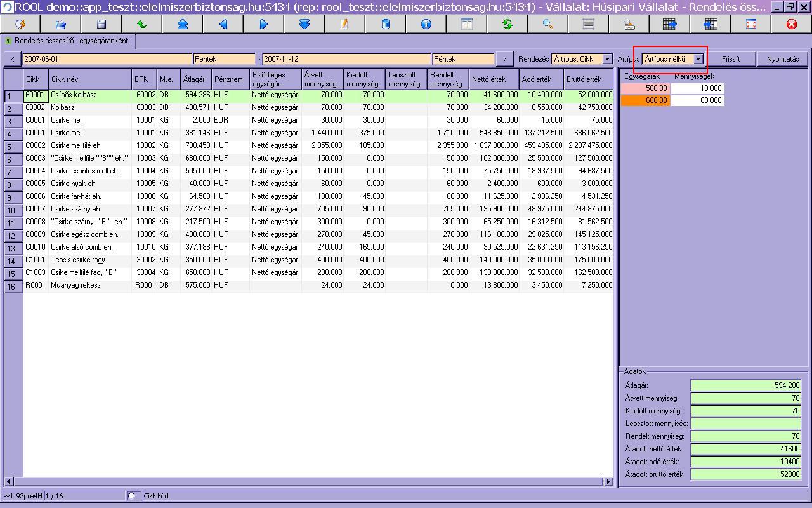Click the table export arrow icon
Image resolution: width=812 pixels, height=508 pixels.
coord(669,24)
